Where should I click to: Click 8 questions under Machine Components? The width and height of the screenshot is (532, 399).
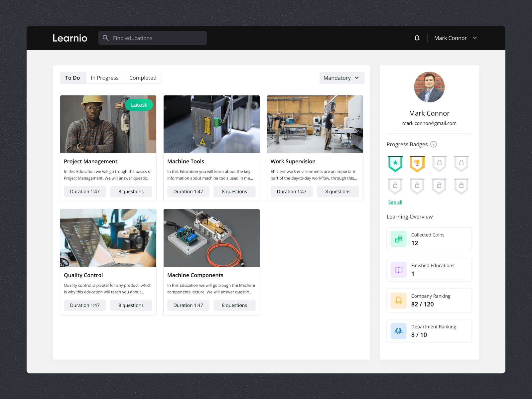click(x=234, y=305)
